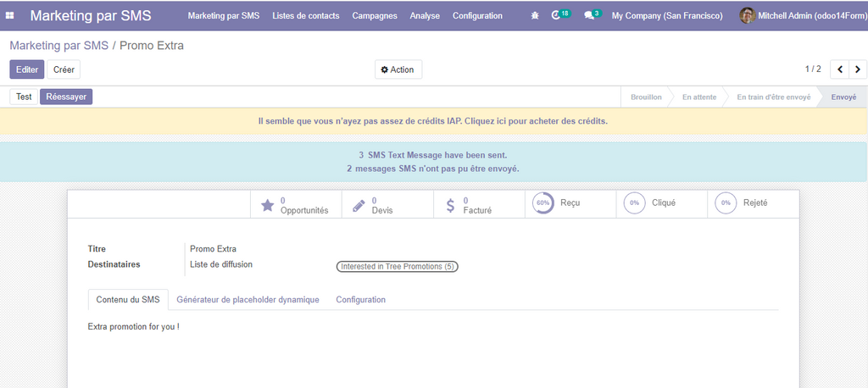Click Mitchell Admin user avatar

746,15
